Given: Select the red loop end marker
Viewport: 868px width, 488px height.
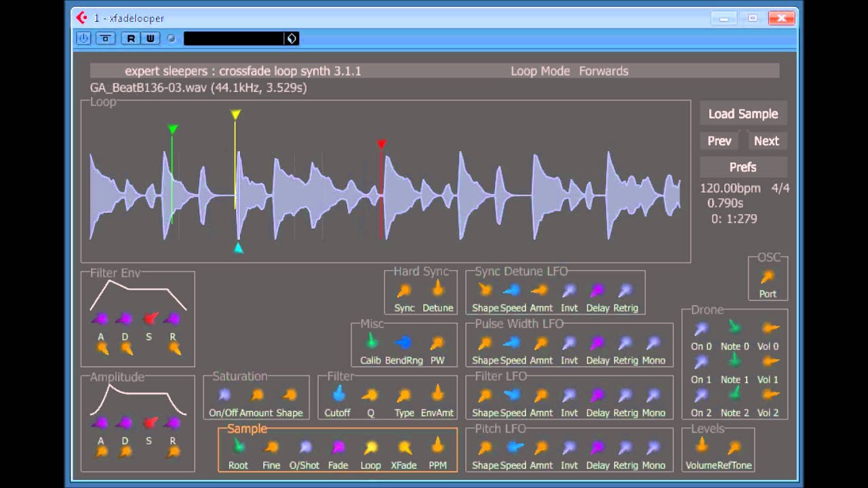Looking at the screenshot, I should pos(381,144).
